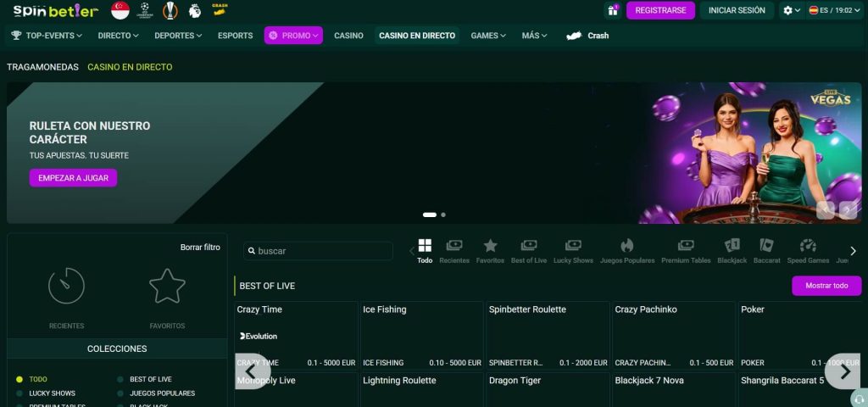This screenshot has height=407, width=868.
Task: Open the Crash plane link in navbar
Action: pos(587,36)
